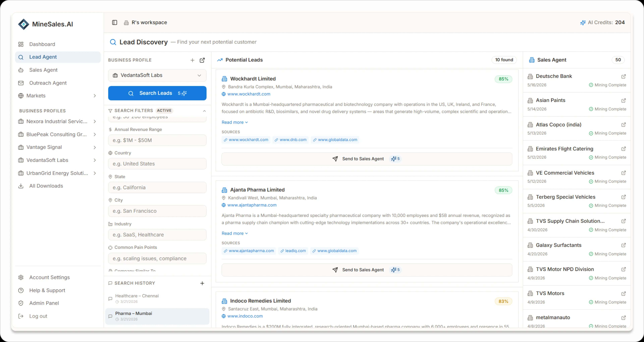Viewport: 644px width, 342px height.
Task: Open www.indoco.com website link
Action: (245, 316)
